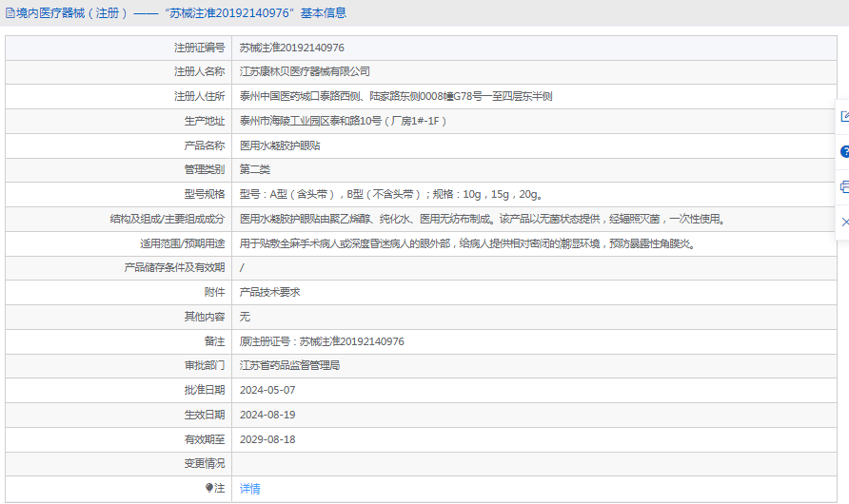Screen dimensions: 849x504
Task: Click the lightbulb icon next to 注
Action: (209, 488)
